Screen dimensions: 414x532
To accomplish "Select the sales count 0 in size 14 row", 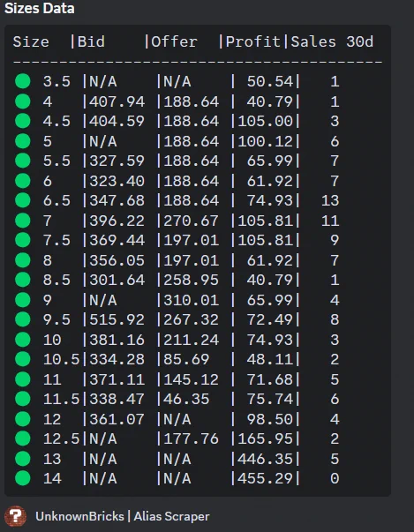I will [x=335, y=479].
